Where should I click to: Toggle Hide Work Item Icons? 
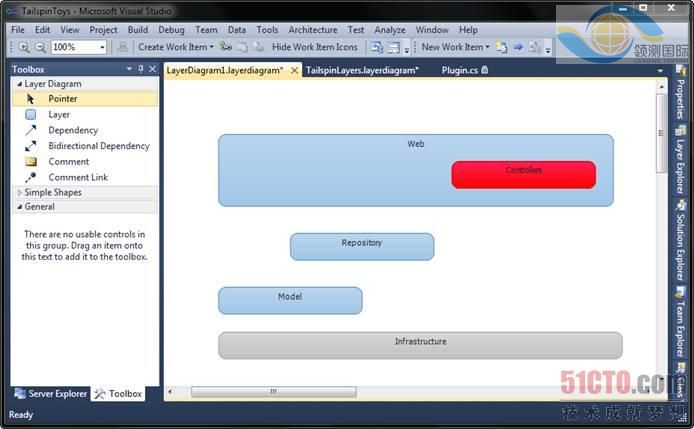tap(313, 47)
